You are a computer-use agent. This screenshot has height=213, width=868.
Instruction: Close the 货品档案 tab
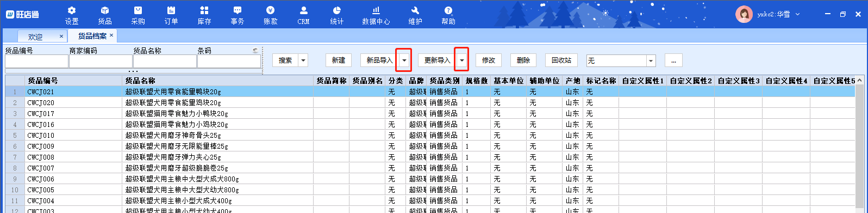tap(111, 35)
